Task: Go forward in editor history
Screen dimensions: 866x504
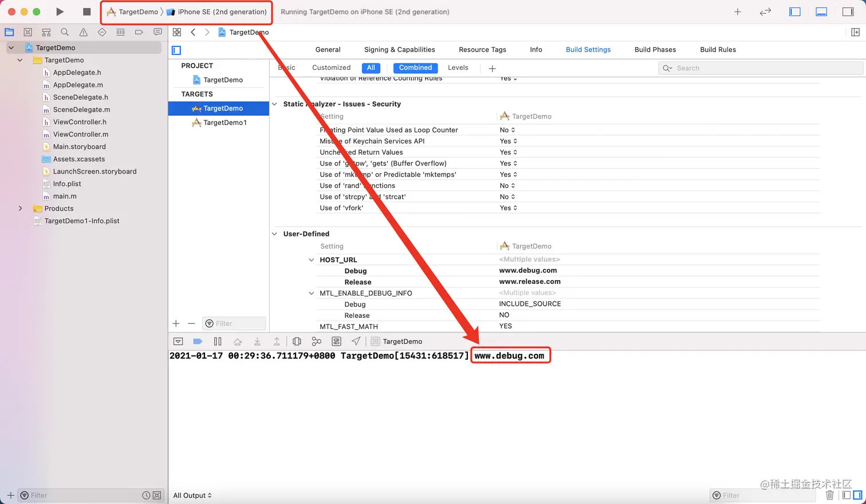Action: 207,33
